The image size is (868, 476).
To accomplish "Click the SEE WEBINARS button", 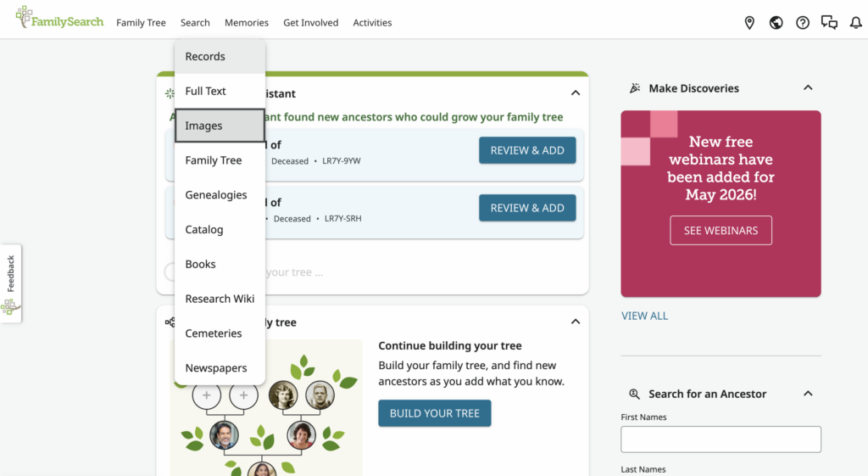I will [x=721, y=231].
